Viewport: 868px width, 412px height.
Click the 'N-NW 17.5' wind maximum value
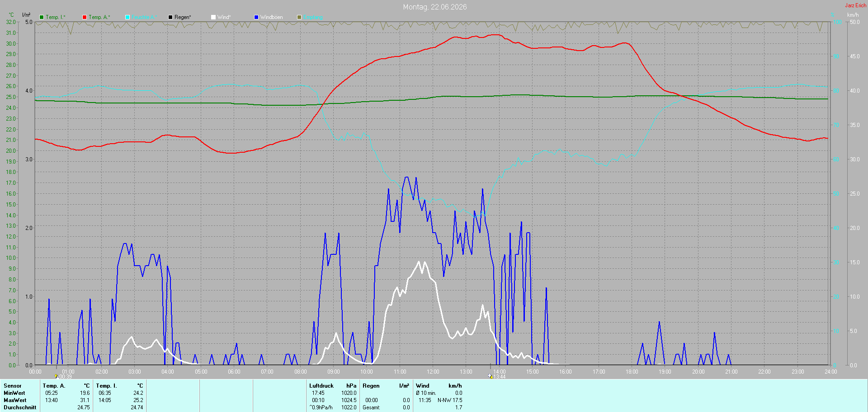(450, 400)
